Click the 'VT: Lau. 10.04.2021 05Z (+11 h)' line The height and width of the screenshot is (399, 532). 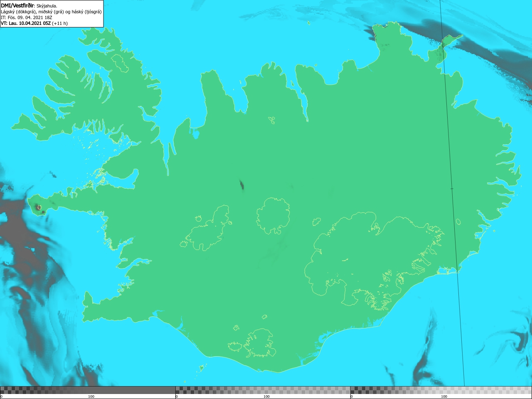click(34, 23)
